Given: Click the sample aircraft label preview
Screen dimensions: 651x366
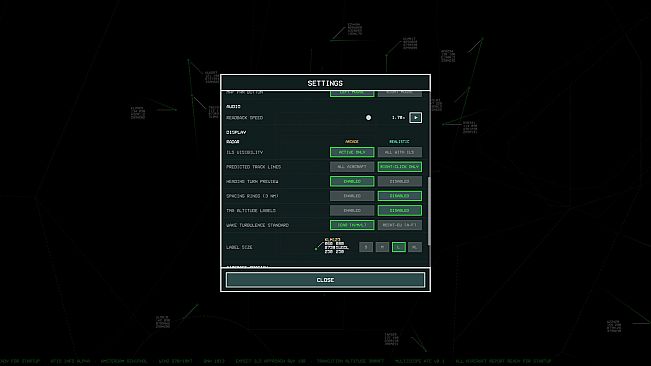Looking at the screenshot, I should pyautogui.click(x=332, y=246).
